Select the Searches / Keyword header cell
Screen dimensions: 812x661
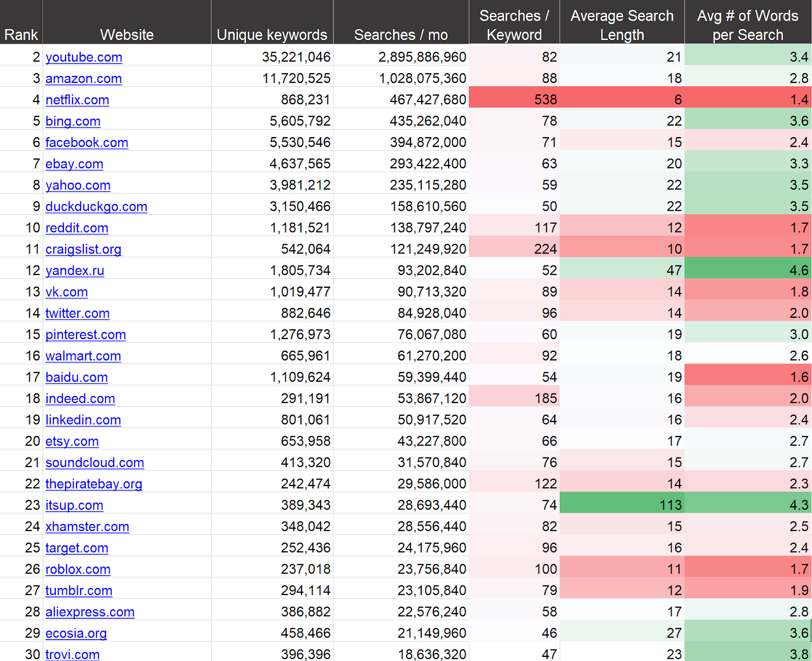pos(514,22)
